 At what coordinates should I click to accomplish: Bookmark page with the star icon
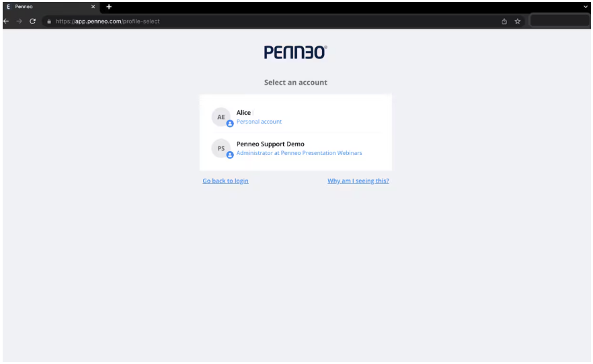coord(518,21)
